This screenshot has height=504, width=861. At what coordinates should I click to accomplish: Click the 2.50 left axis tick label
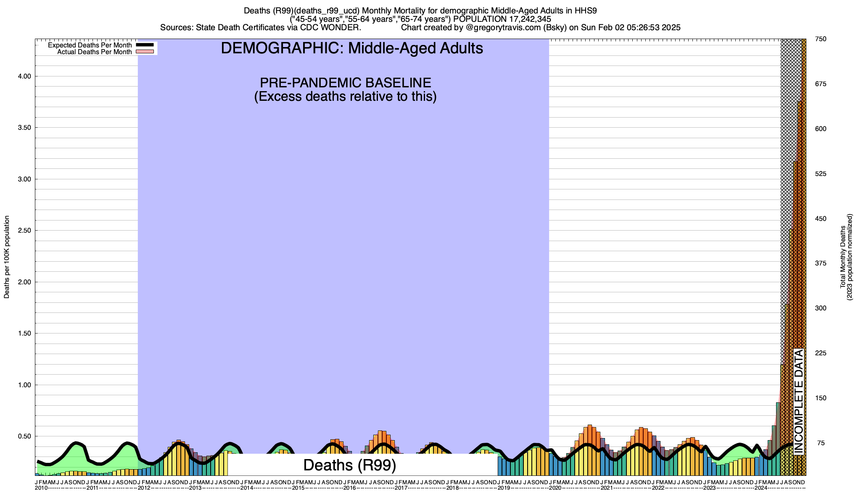pos(24,231)
